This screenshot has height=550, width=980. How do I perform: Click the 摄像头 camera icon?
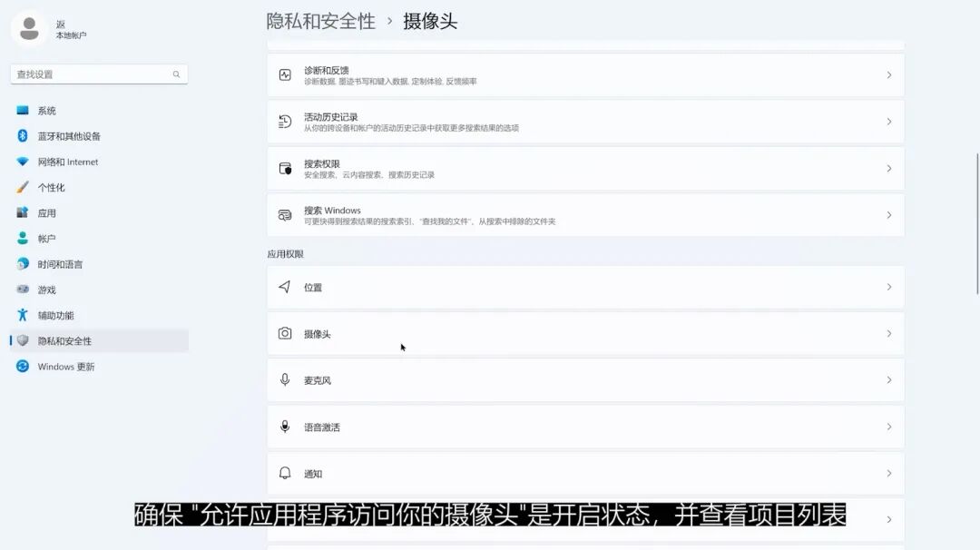tap(285, 333)
